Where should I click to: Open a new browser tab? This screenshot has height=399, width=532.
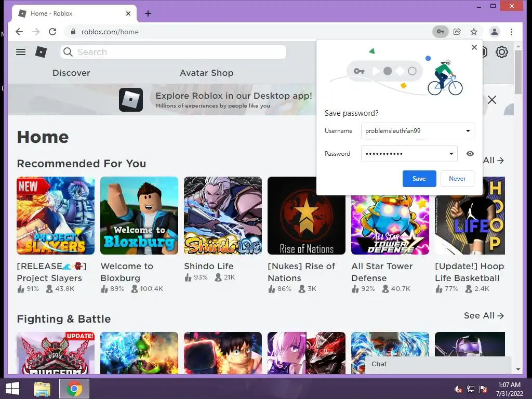coord(148,14)
